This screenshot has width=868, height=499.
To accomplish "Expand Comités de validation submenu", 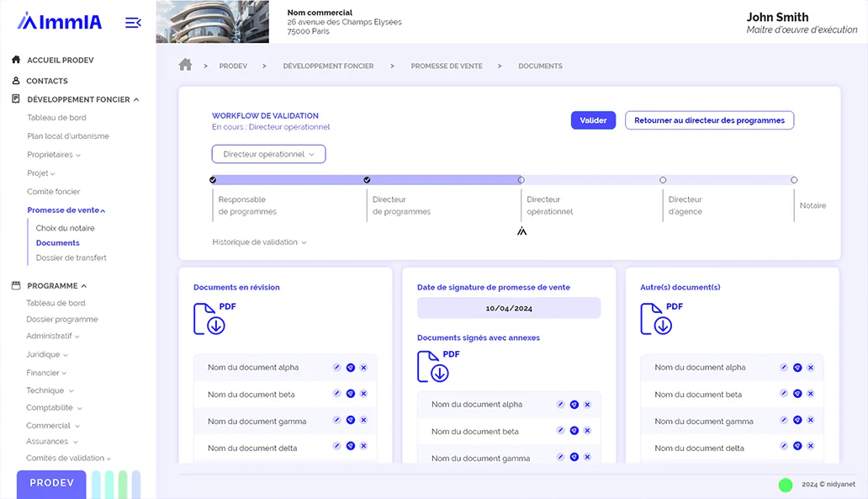I will click(x=108, y=459).
